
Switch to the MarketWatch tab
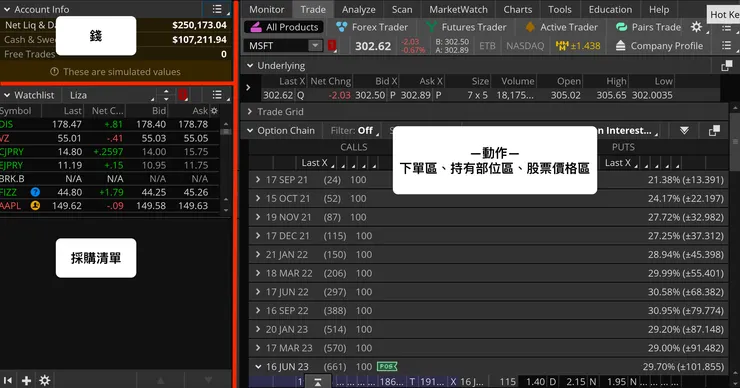[458, 9]
